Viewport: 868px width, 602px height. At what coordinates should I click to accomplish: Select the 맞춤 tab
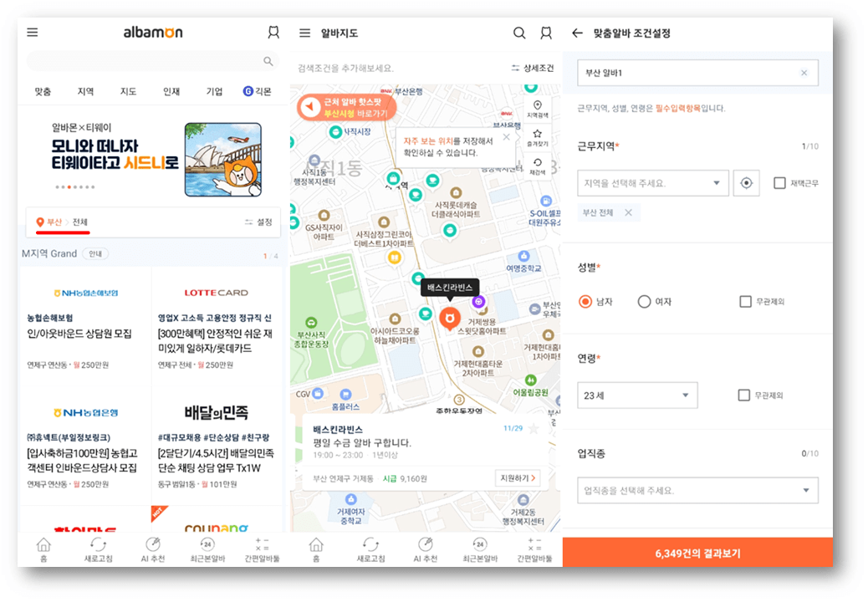[43, 91]
